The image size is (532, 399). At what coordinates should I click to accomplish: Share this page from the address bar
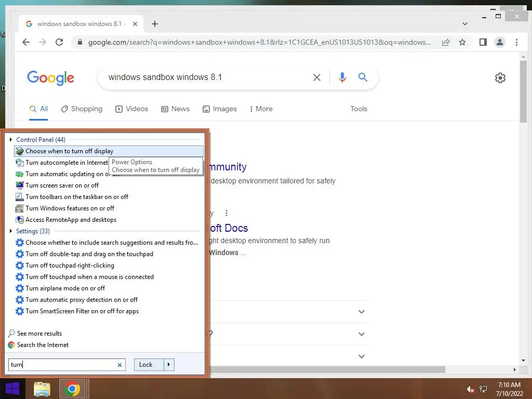(x=446, y=42)
